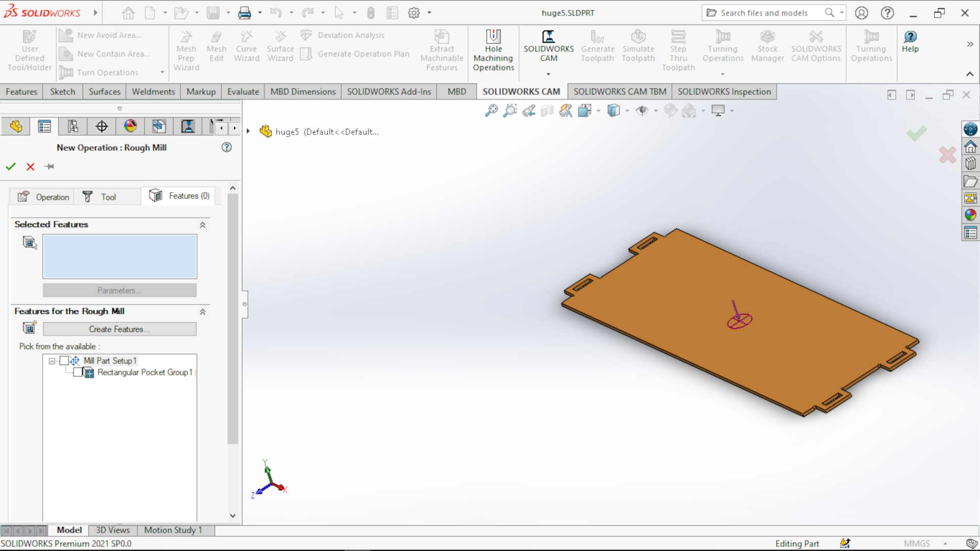Collapse the Selected Features section

coord(202,225)
